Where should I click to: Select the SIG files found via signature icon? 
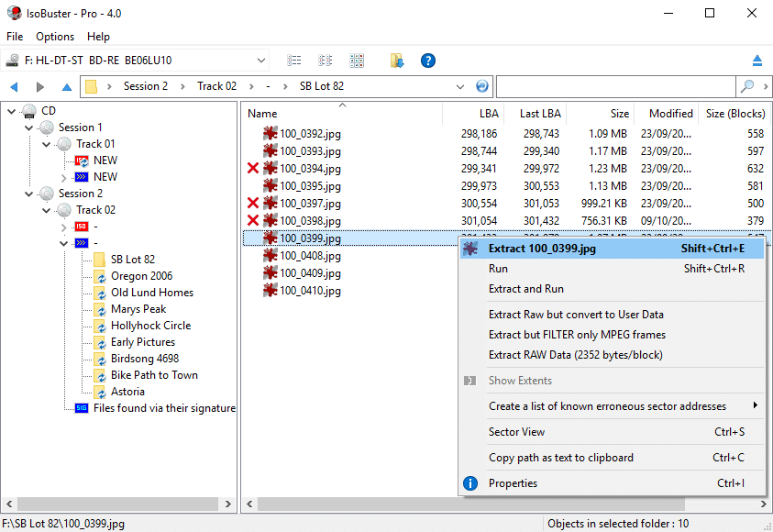(x=82, y=408)
